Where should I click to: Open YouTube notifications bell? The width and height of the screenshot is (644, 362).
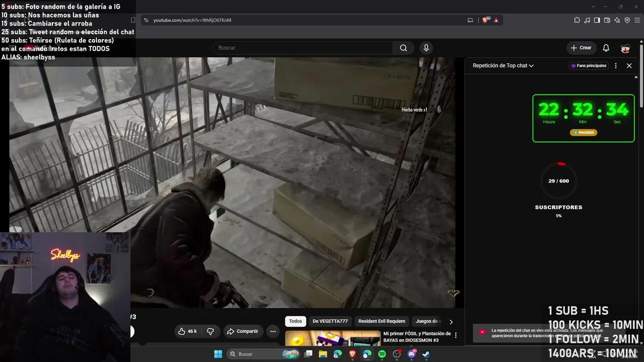coord(606,48)
